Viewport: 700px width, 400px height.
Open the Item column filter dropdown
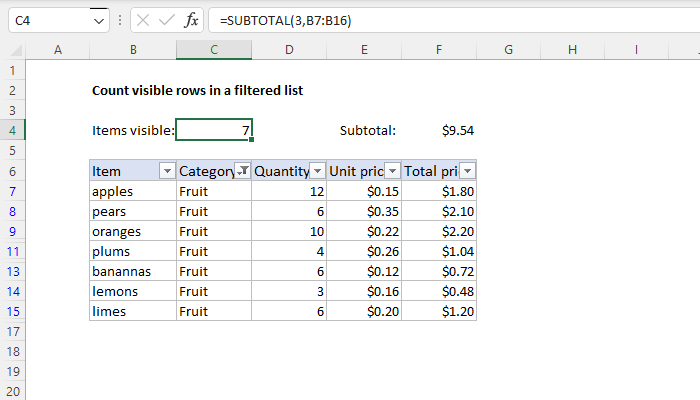pyautogui.click(x=166, y=171)
